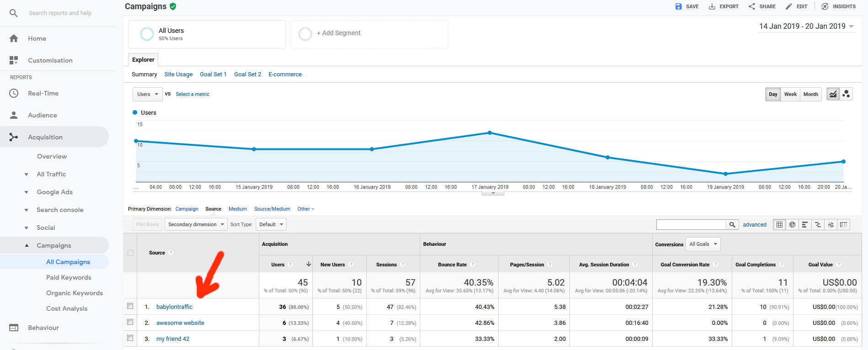
Task: Tick the select-all checkbox in table header
Action: (x=130, y=253)
